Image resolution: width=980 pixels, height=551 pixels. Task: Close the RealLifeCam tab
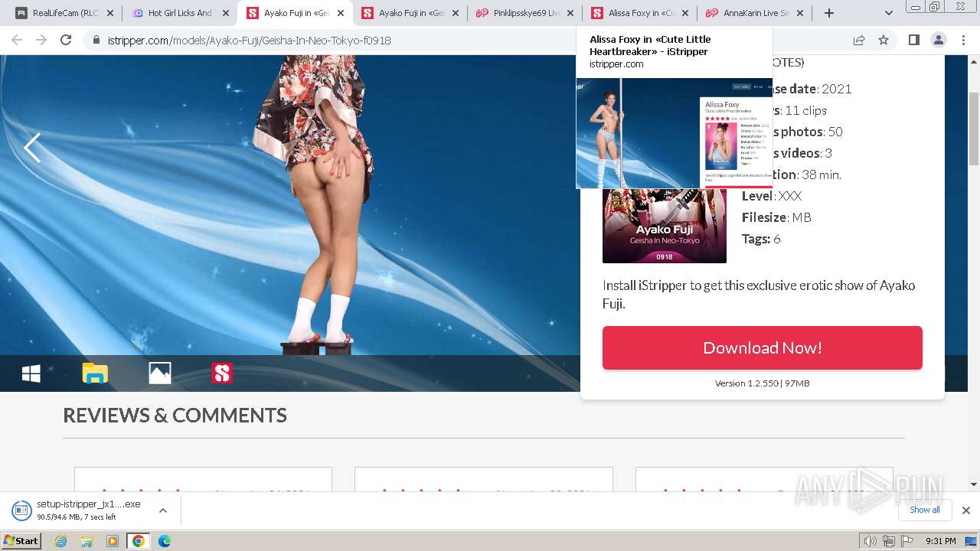coord(110,13)
